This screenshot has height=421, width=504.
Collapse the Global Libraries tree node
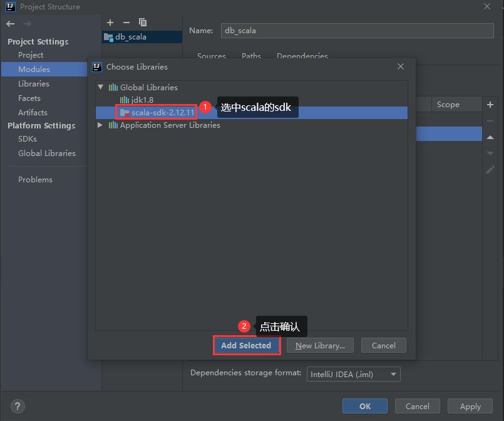(x=101, y=87)
